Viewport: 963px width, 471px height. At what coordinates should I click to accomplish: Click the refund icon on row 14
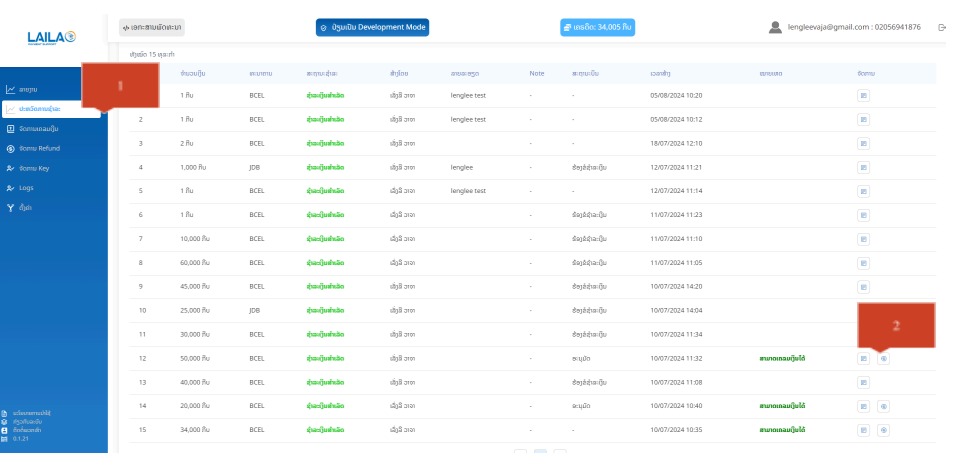click(x=883, y=406)
